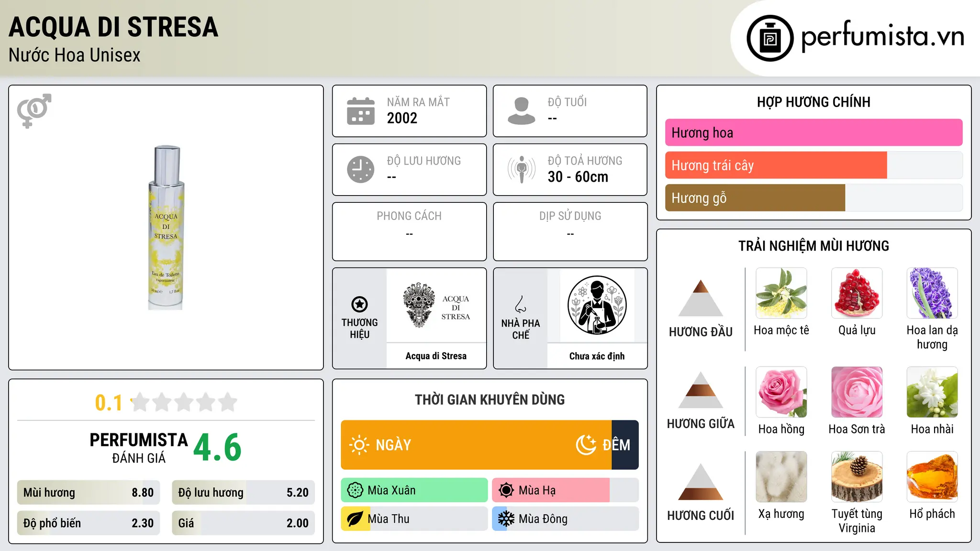The width and height of the screenshot is (980, 551).
Task: Click the snowflake icon for Mùa Đông
Action: pyautogui.click(x=506, y=519)
